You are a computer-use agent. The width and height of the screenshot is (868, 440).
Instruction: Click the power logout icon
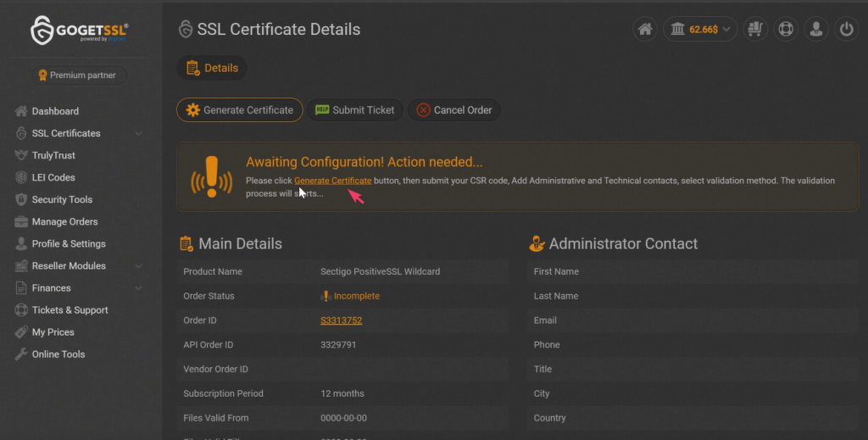(x=847, y=30)
